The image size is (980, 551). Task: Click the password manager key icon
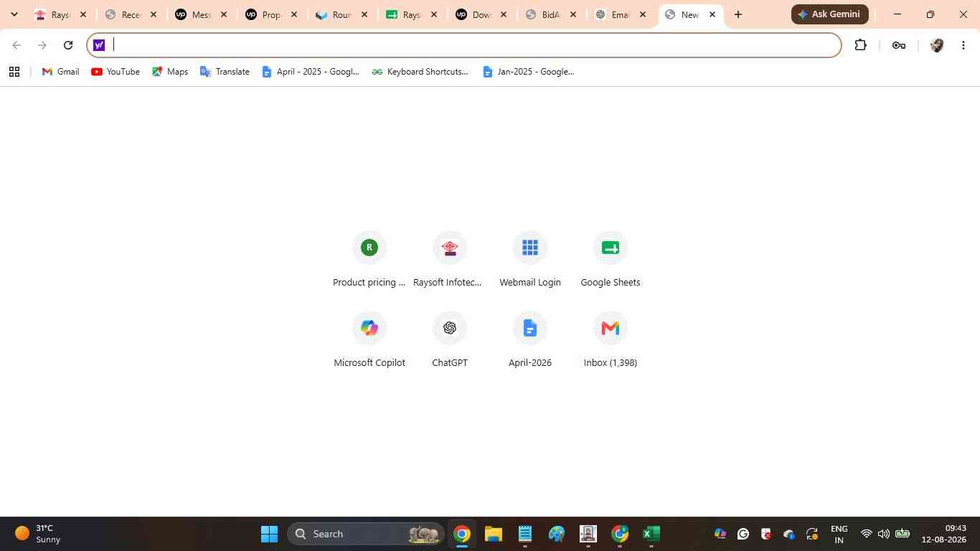[x=898, y=45]
